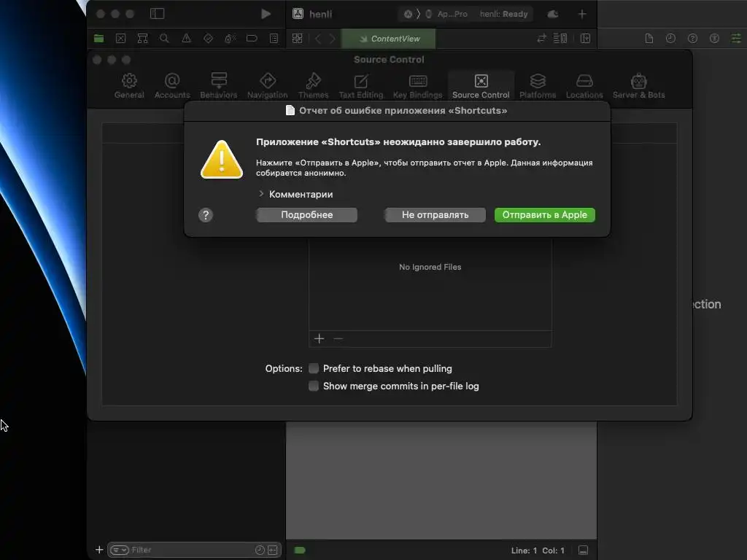The width and height of the screenshot is (747, 560).
Task: Open the Key Bindings settings tab
Action: coord(418,86)
